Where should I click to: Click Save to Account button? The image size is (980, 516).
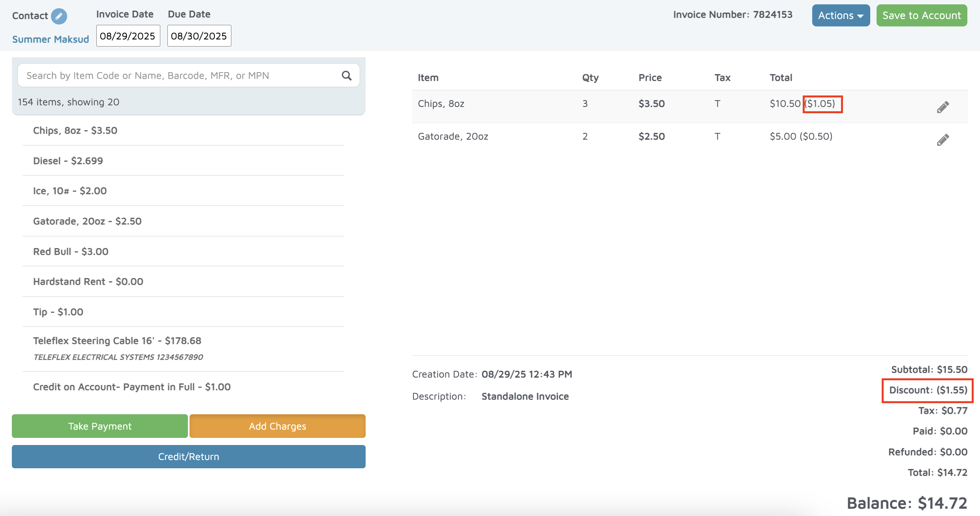click(x=922, y=15)
